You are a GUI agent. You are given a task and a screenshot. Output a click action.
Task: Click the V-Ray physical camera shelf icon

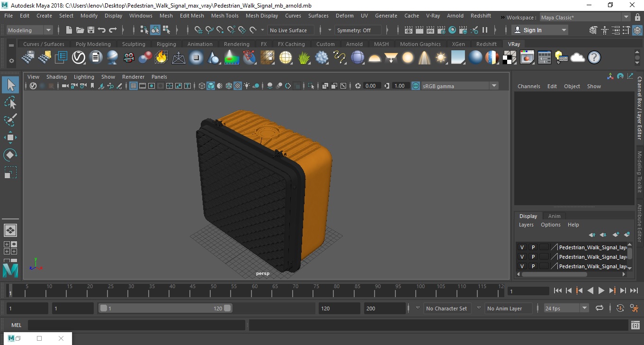pos(129,57)
